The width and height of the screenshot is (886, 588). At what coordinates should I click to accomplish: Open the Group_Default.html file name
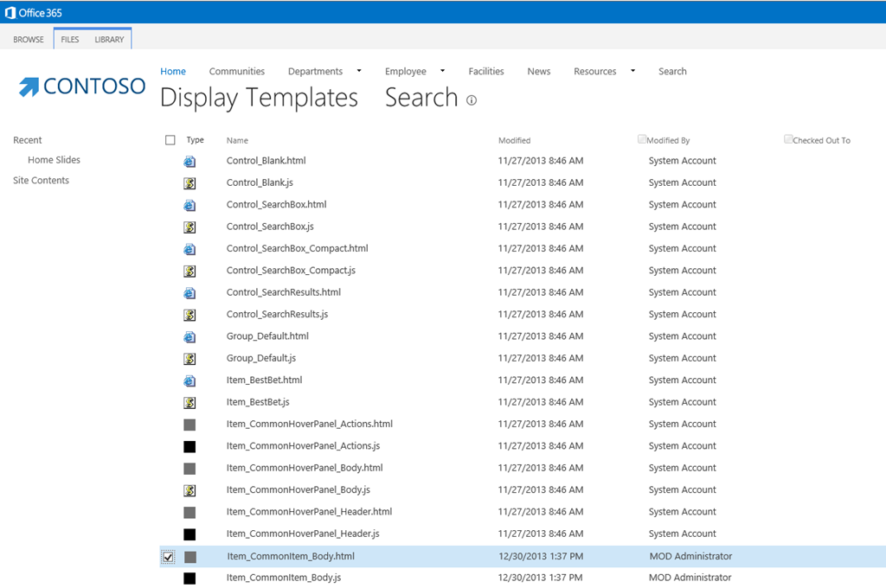point(268,336)
